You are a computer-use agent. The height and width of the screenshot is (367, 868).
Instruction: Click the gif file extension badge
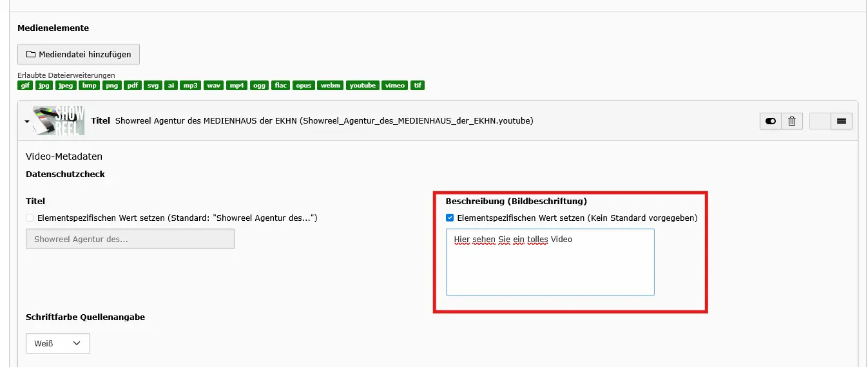coord(25,86)
